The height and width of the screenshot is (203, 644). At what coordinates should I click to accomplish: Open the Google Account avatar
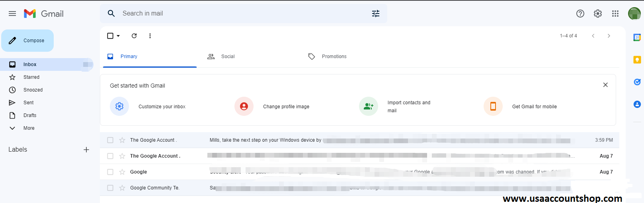(634, 14)
